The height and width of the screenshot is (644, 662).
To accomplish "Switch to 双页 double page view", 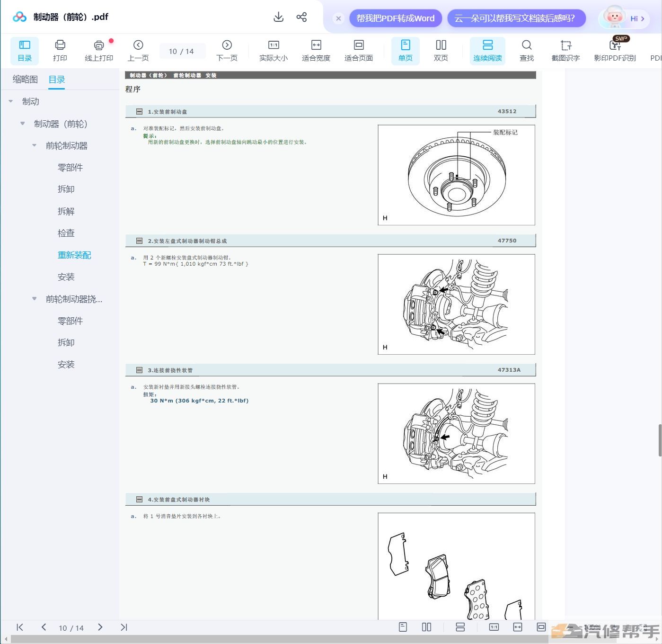I will click(x=441, y=51).
